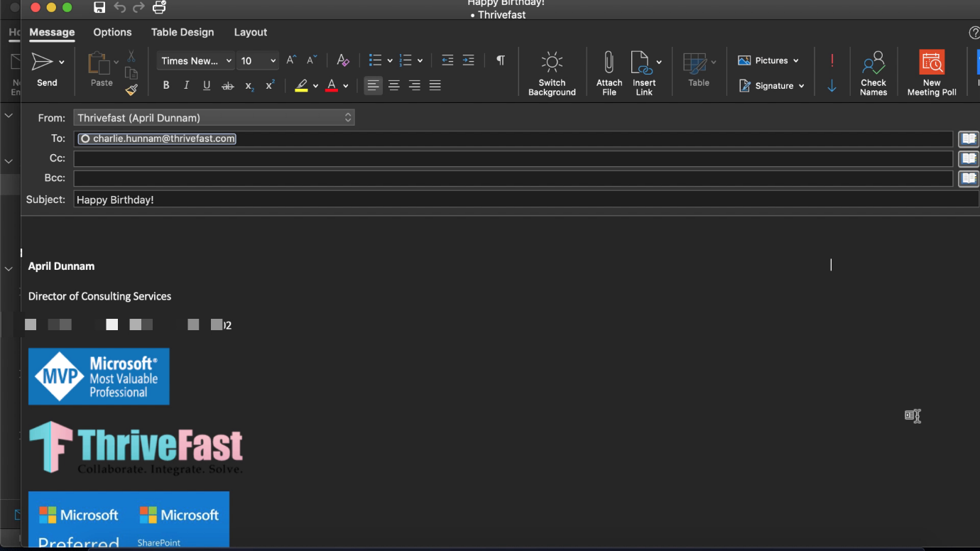Click the Redo arrow in title bar

point(139,7)
